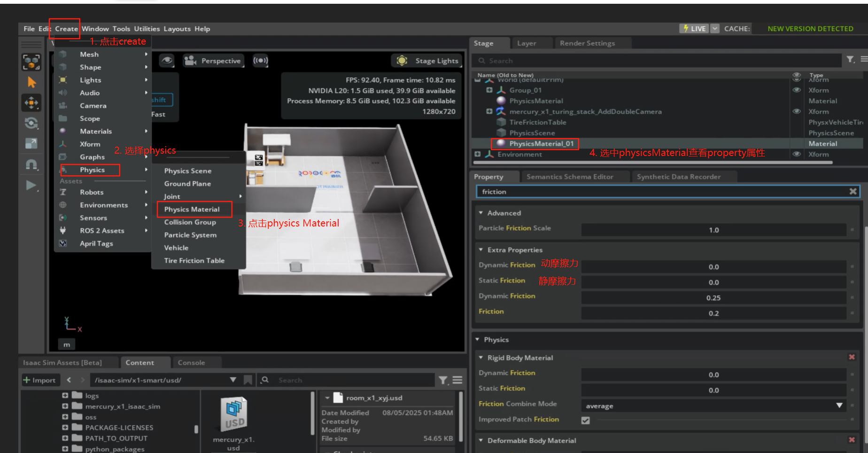Expand the logs folder
868x453 pixels.
pyautogui.click(x=65, y=396)
